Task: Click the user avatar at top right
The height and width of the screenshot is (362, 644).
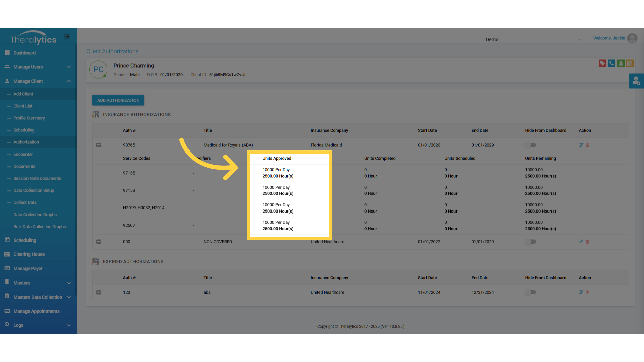Action: (x=632, y=38)
